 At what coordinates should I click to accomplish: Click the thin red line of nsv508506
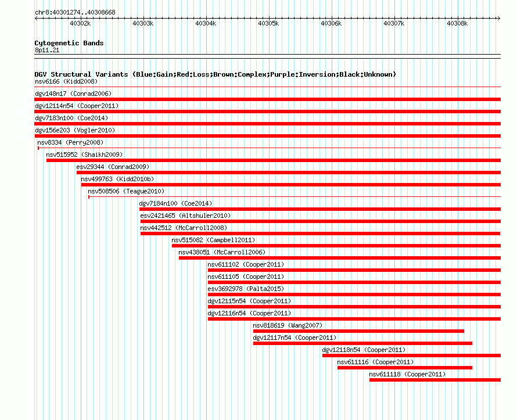click(x=295, y=197)
